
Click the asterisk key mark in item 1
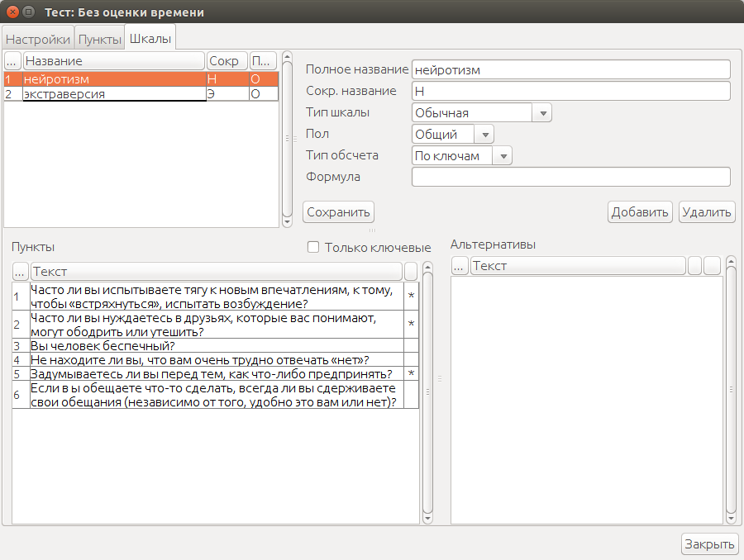point(411,297)
